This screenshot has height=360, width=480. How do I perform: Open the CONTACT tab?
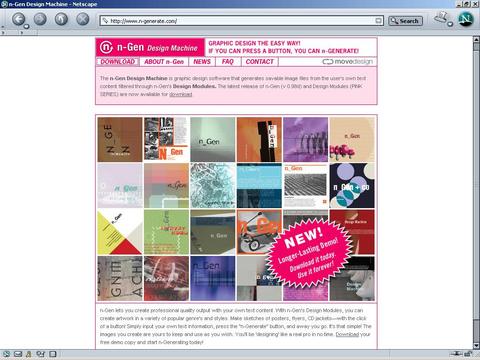pos(259,62)
